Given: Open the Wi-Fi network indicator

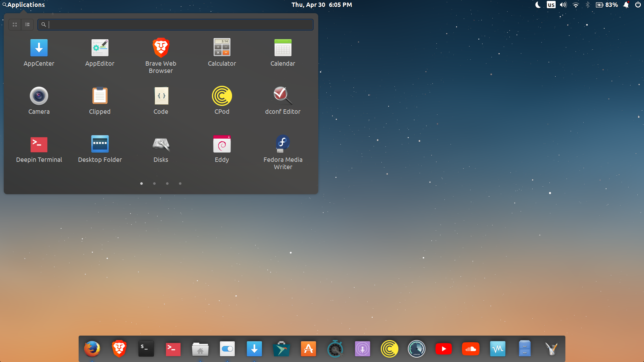Looking at the screenshot, I should (575, 5).
